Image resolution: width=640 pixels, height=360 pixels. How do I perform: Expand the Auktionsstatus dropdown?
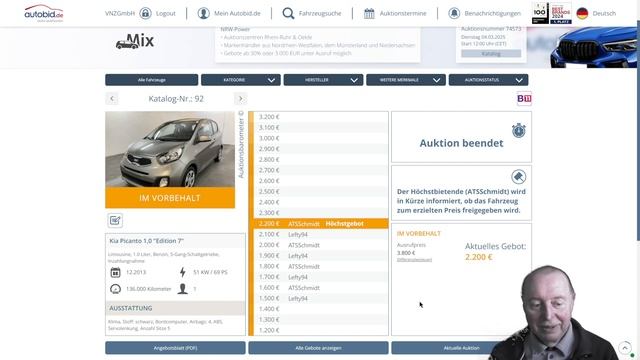click(x=489, y=80)
